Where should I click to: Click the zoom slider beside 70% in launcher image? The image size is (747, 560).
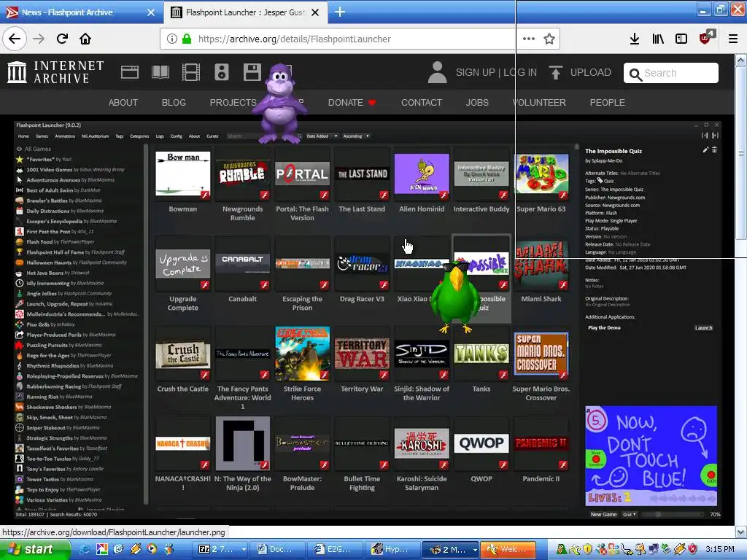point(672,514)
